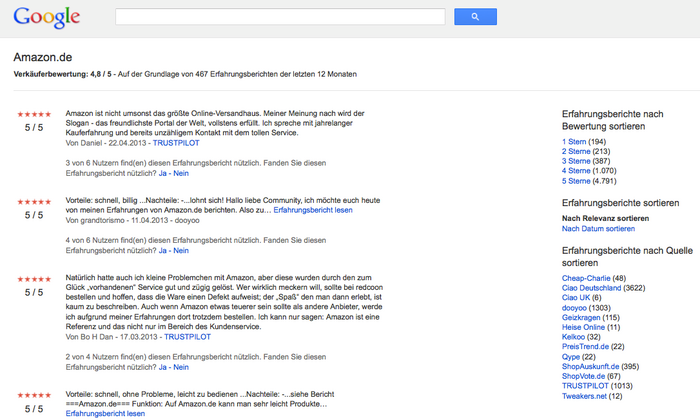Filter reviews by 4 Sterne

[579, 171]
